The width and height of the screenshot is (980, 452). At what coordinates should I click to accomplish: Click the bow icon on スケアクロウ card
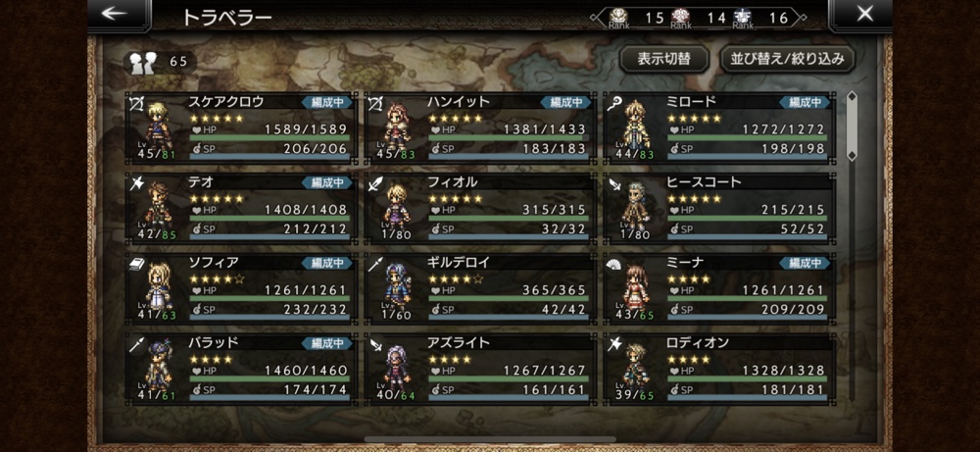pos(137,103)
